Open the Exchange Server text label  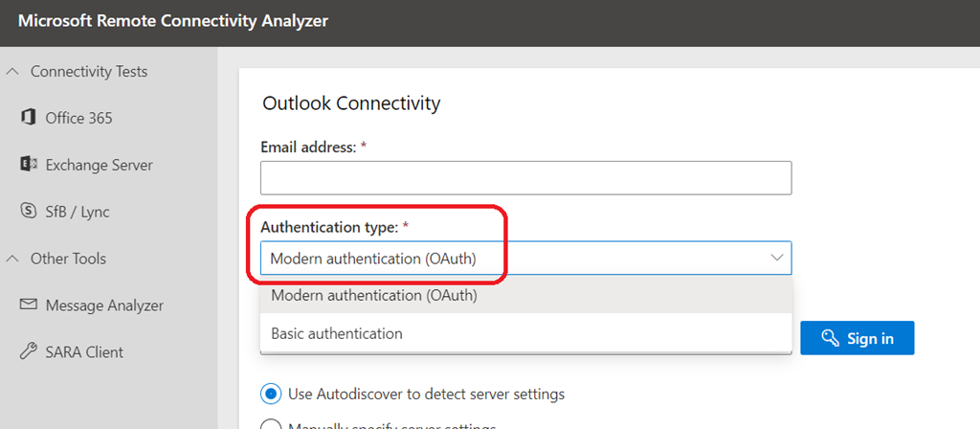99,165
